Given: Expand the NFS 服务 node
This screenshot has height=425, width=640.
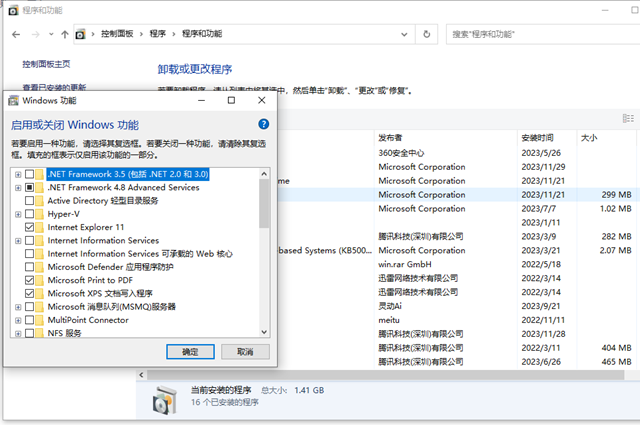Looking at the screenshot, I should coord(18,334).
